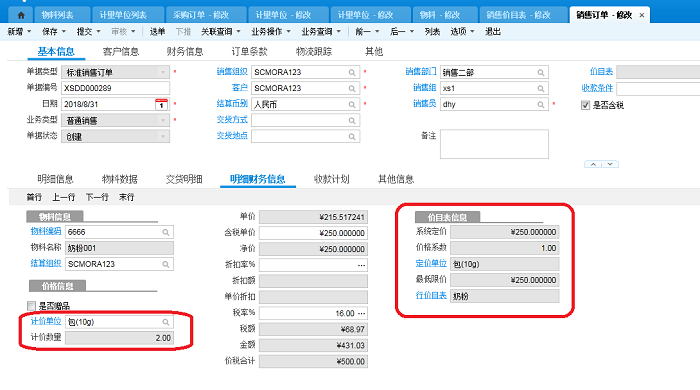Focus the 含税单价 input field
The height and width of the screenshot is (390, 700).
[313, 233]
